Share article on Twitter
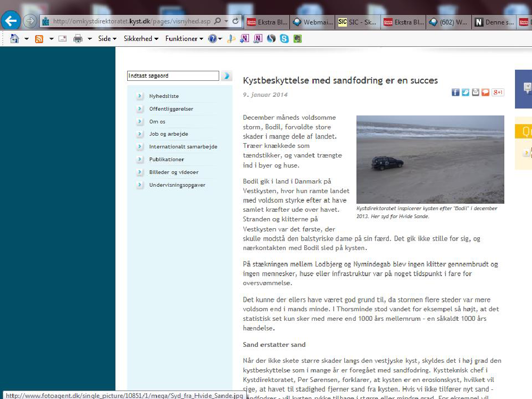Screen dimensions: 532x399 click(x=465, y=92)
